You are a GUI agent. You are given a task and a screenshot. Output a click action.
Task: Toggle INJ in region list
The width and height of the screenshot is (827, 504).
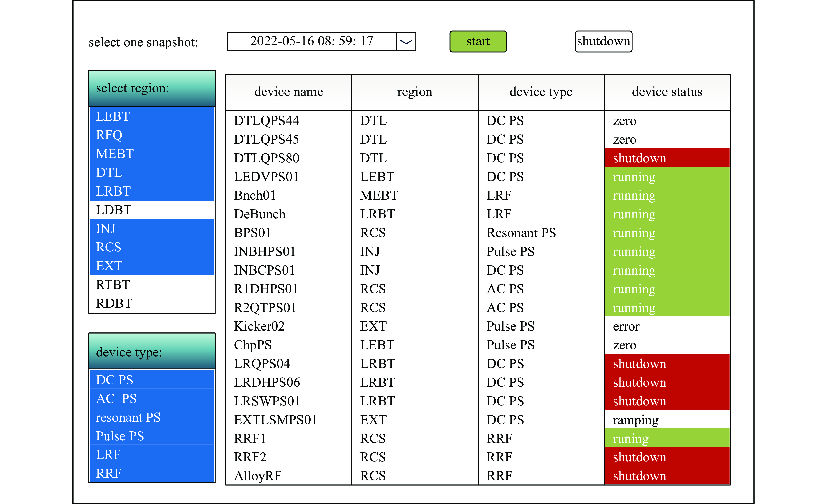[152, 229]
